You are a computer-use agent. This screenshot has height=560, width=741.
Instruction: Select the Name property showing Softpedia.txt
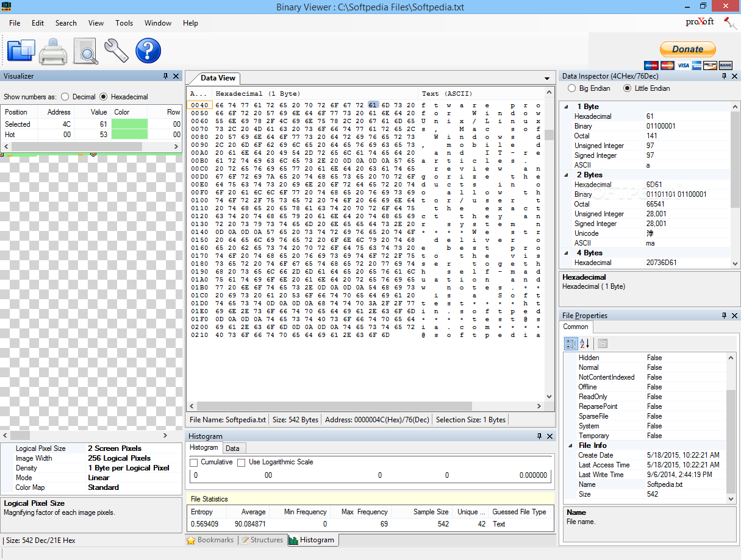(x=645, y=484)
